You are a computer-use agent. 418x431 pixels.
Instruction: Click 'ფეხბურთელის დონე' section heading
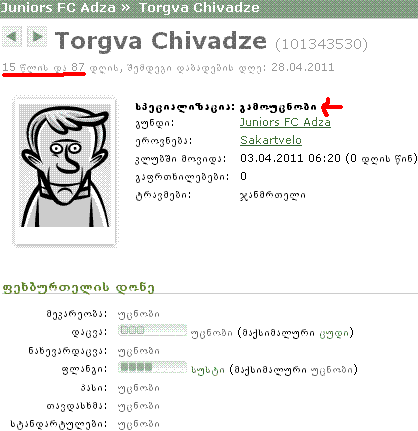(x=78, y=288)
